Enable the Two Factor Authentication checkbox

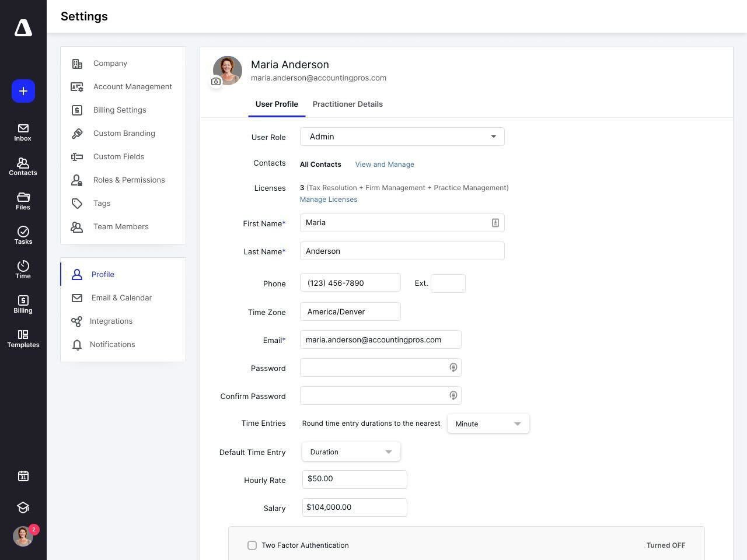pos(252,545)
